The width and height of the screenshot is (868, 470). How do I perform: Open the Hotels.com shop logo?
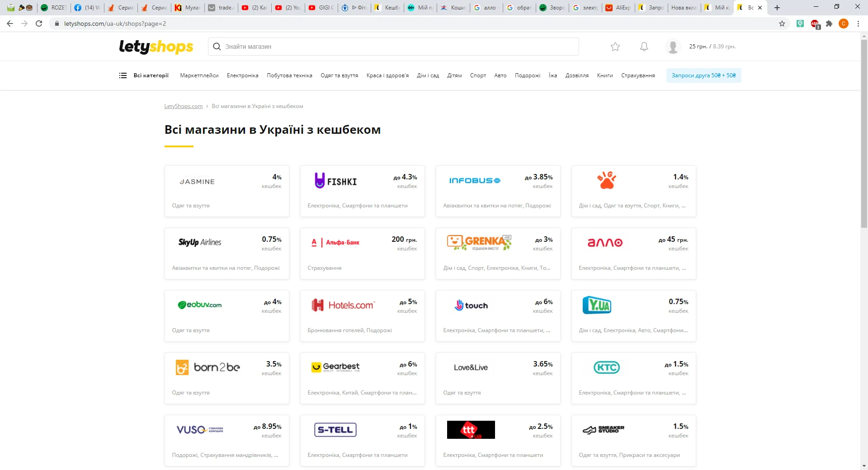pos(344,305)
